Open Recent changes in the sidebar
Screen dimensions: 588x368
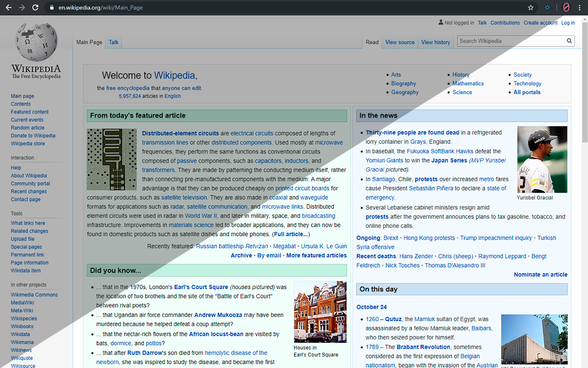[29, 192]
